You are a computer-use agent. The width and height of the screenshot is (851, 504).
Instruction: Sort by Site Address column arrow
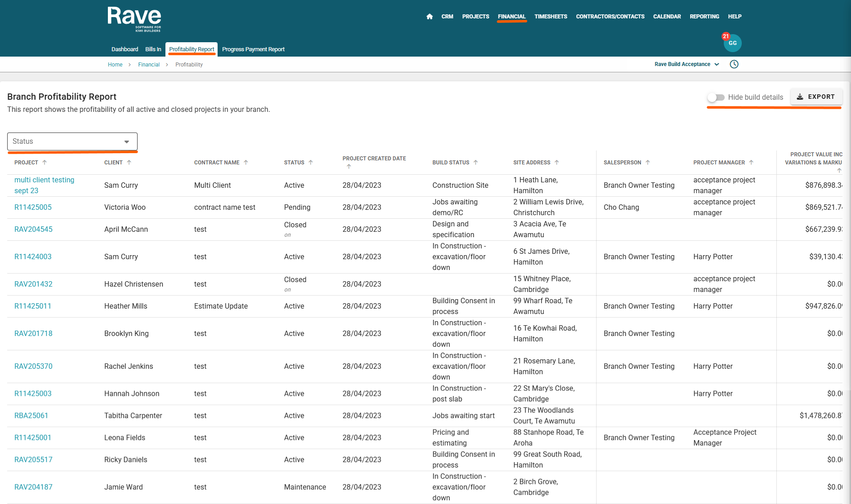coord(557,163)
